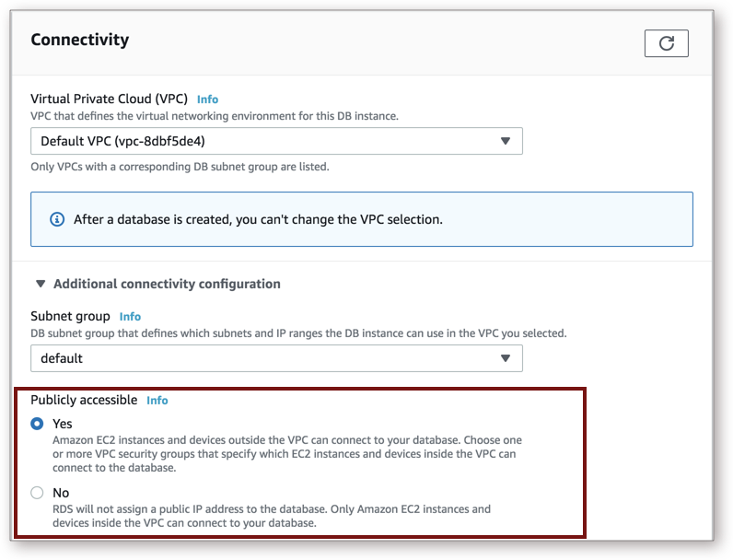Select the Default VPC combo box
This screenshot has height=560, width=733.
(x=277, y=141)
